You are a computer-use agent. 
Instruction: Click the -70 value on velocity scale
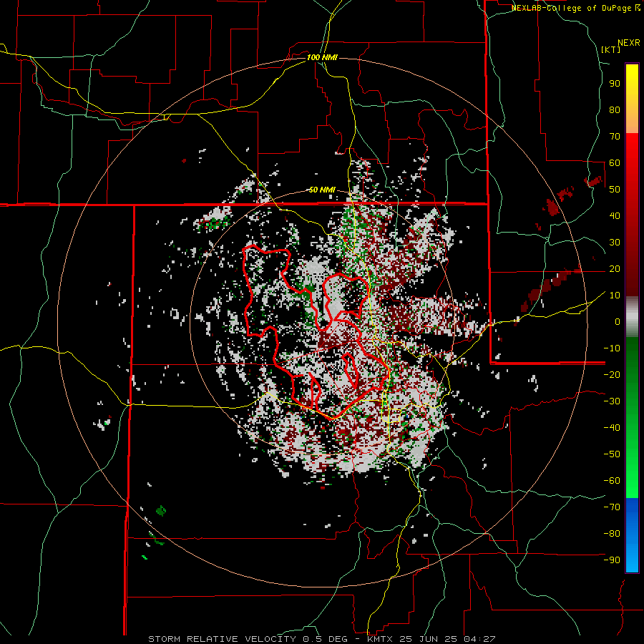tap(612, 507)
